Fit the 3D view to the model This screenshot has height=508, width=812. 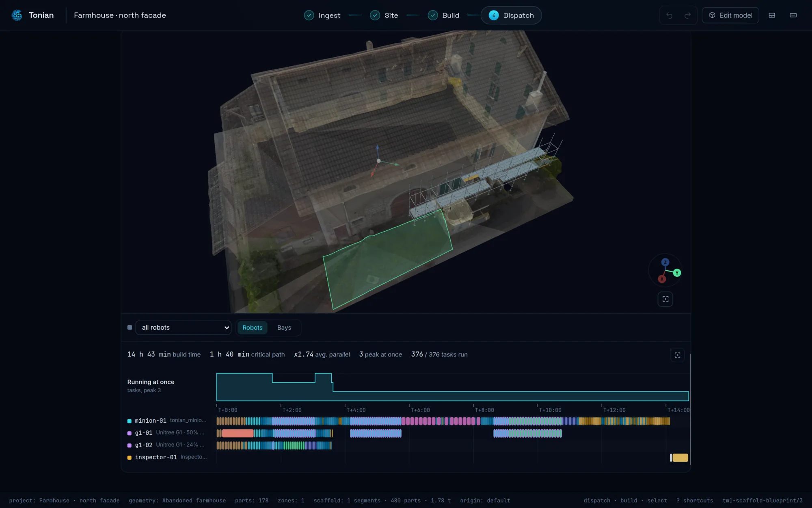click(x=665, y=299)
